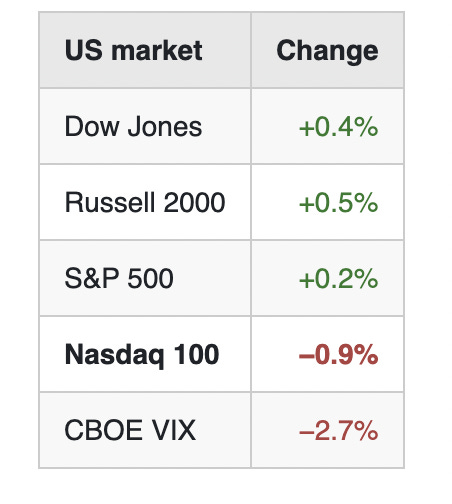Select the Dow Jones row label
This screenshot has width=452, height=504.
click(133, 126)
